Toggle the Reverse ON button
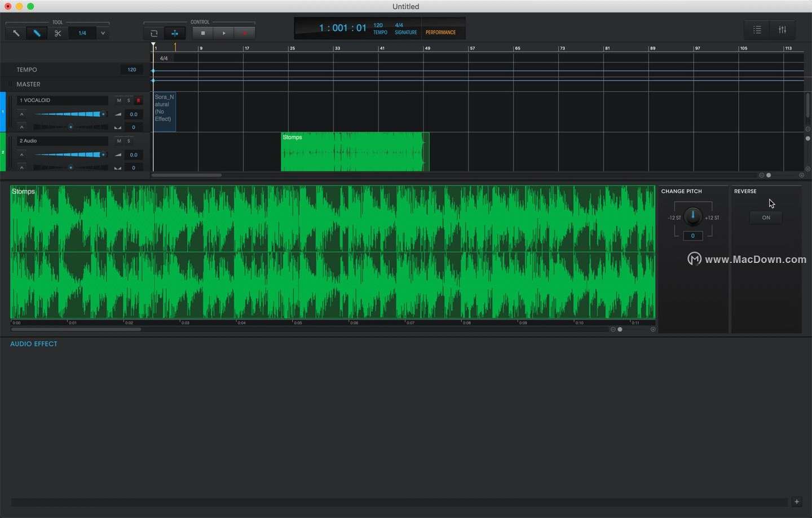The height and width of the screenshot is (518, 812). tap(766, 218)
